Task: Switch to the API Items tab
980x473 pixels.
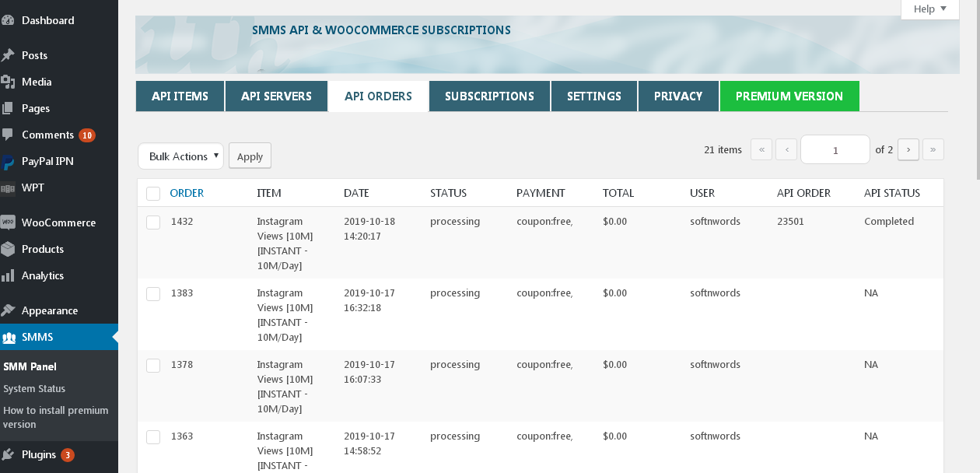Action: pyautogui.click(x=180, y=96)
